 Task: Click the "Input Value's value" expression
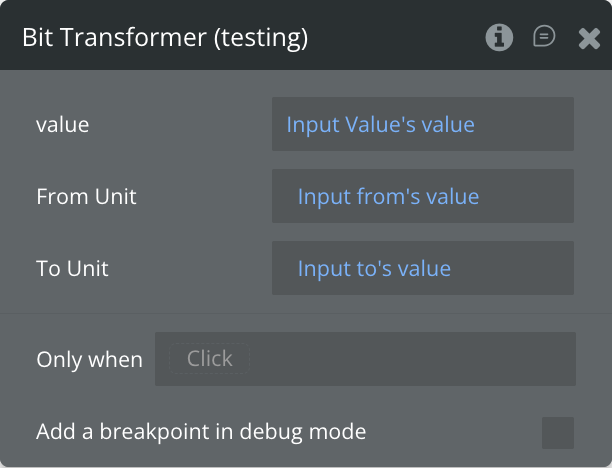point(380,125)
